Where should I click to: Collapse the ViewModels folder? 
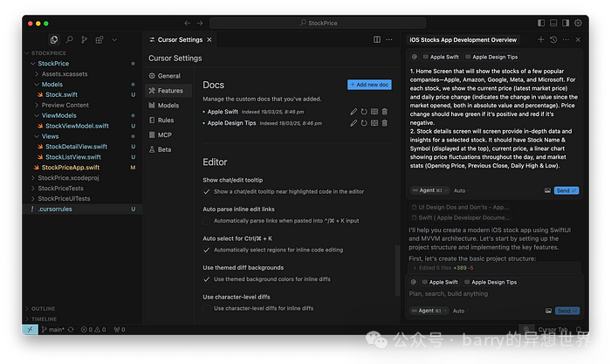37,115
